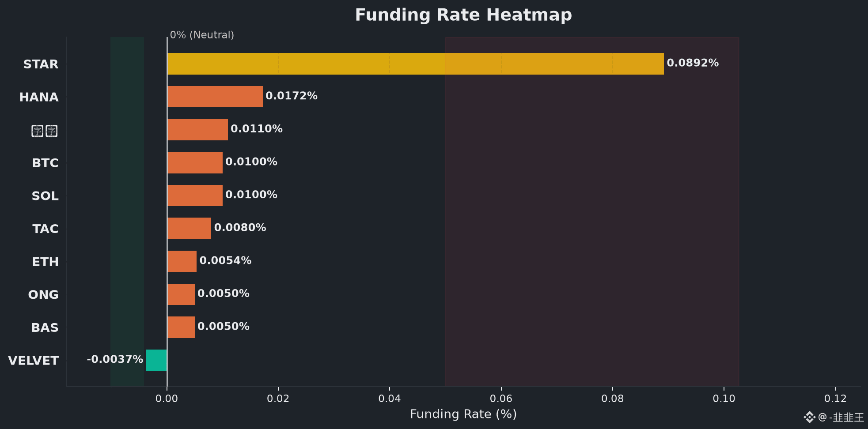Click the 0.10 x-axis tick label
The image size is (868, 429).
[x=724, y=399]
